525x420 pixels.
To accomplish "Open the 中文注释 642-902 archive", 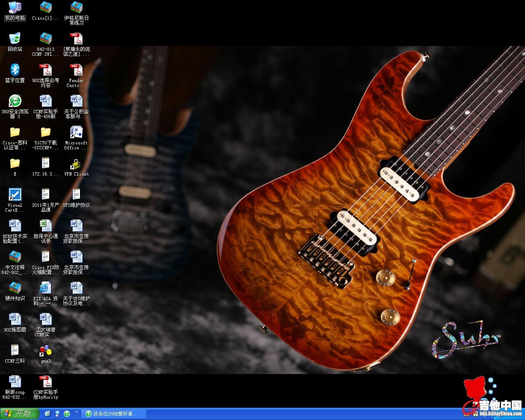I will (x=15, y=262).
